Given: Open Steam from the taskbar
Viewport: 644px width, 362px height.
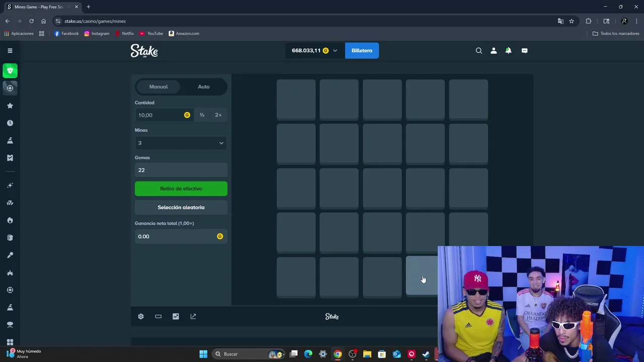Looking at the screenshot, I should point(426,354).
